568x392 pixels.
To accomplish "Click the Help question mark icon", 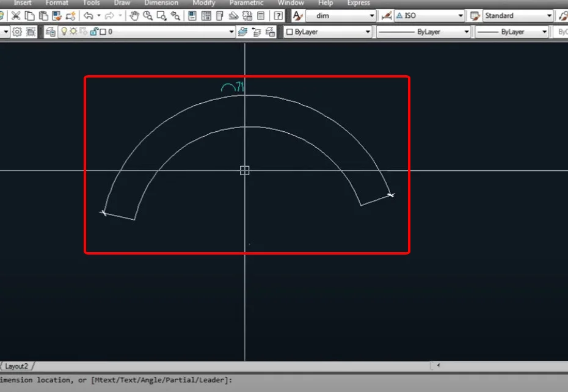I will tap(279, 16).
